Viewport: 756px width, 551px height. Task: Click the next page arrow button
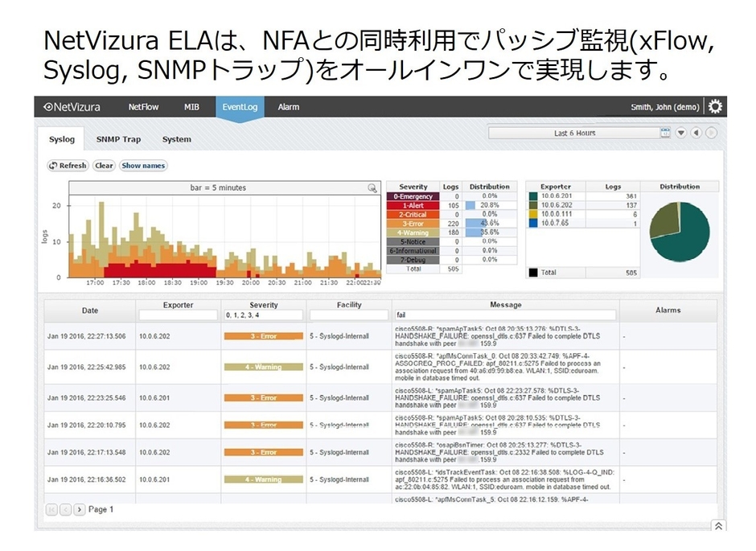click(78, 508)
